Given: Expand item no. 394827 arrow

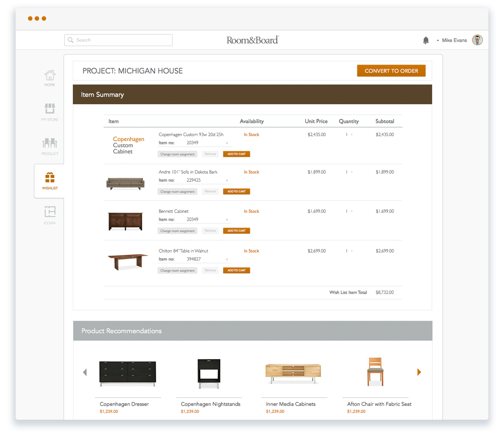Looking at the screenshot, I should coord(227,259).
